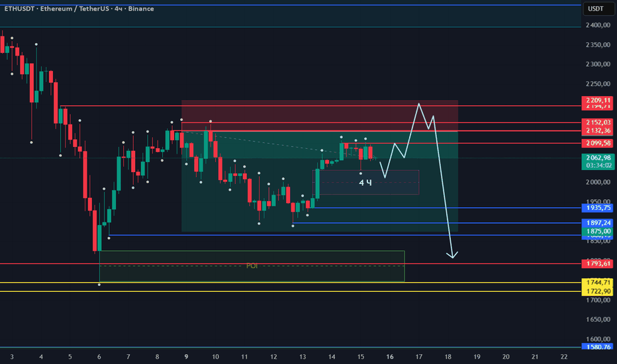Select the 2132,36 red price label

598,130
